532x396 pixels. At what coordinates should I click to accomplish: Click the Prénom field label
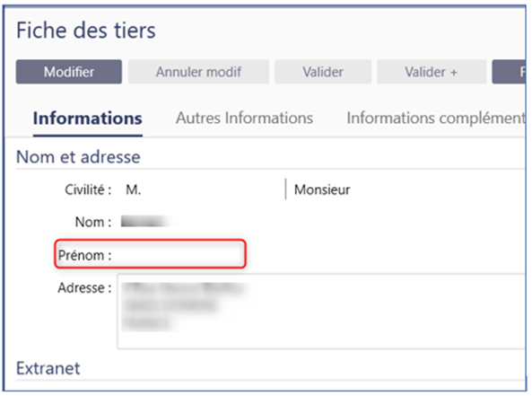pos(85,255)
